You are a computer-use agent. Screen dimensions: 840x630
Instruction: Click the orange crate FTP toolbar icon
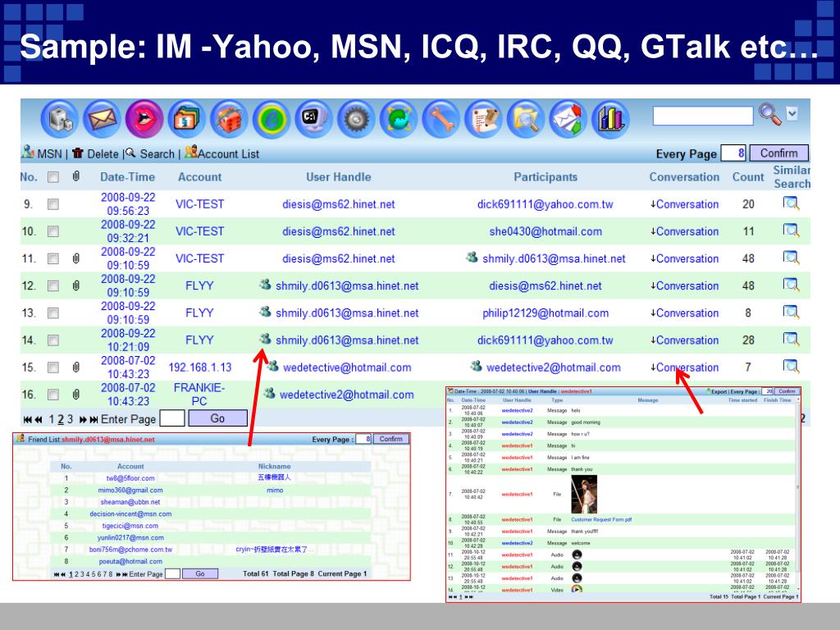229,119
